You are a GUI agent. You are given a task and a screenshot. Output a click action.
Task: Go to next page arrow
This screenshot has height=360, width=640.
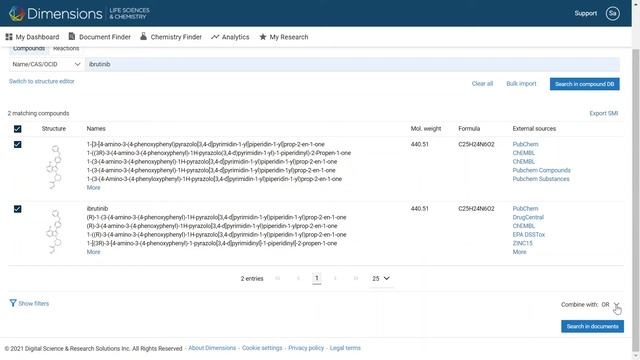tap(335, 278)
